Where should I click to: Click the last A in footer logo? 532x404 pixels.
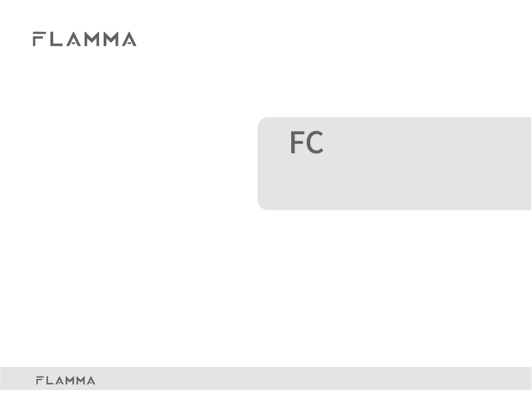pos(91,380)
